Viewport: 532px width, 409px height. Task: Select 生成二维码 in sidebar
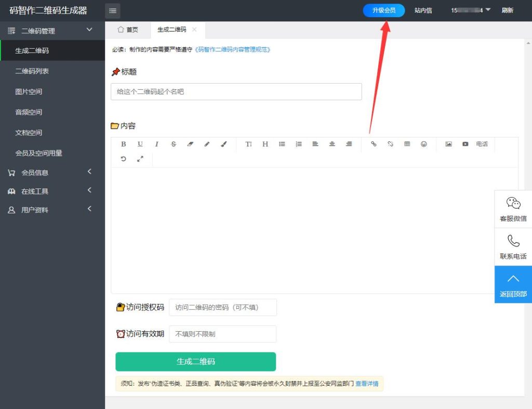click(52, 50)
